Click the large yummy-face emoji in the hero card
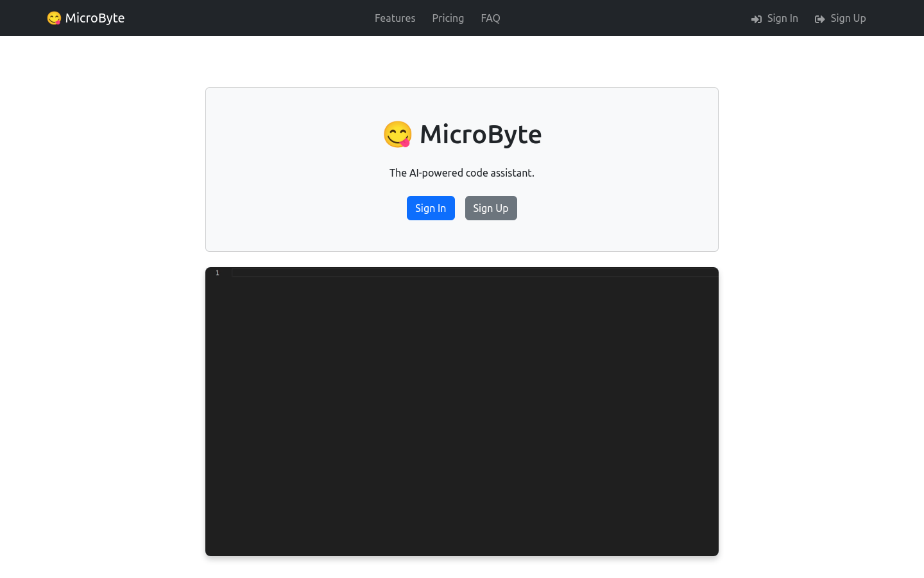This screenshot has height=578, width=924. [x=398, y=134]
